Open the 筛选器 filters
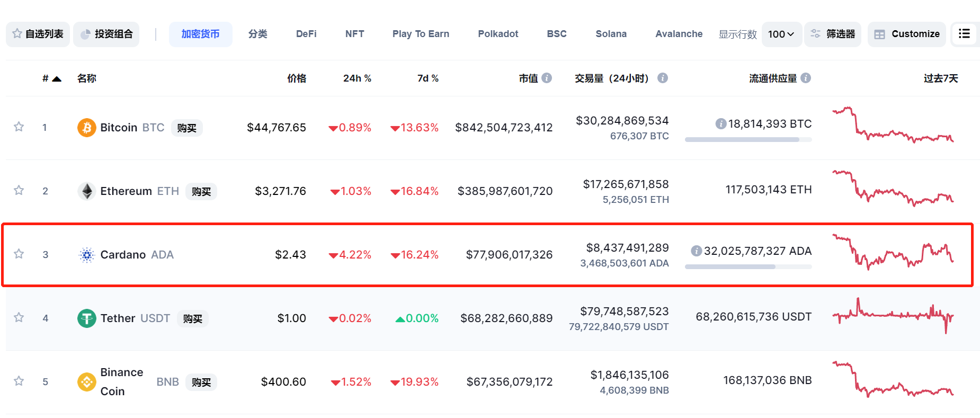 tap(833, 34)
